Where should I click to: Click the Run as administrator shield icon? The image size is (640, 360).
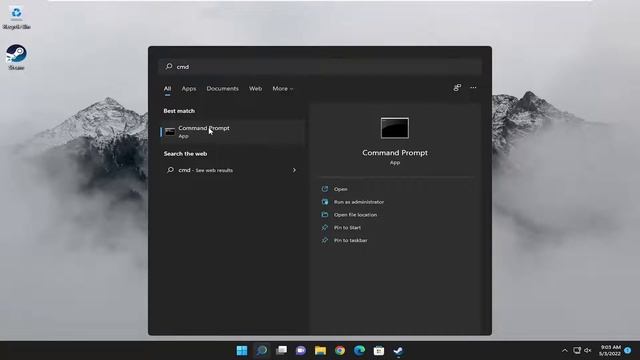[x=325, y=202]
